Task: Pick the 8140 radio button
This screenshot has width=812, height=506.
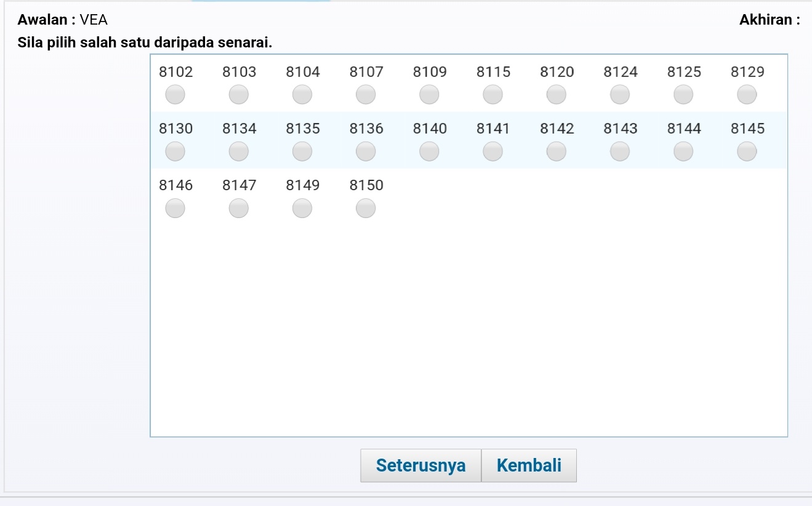Action: (429, 151)
